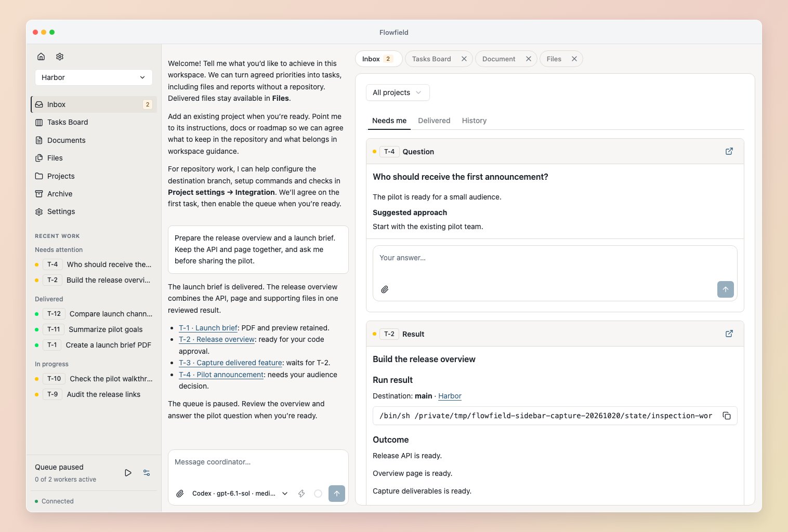This screenshot has height=532, width=788.
Task: Start the paused queue with play button
Action: pyautogui.click(x=128, y=473)
